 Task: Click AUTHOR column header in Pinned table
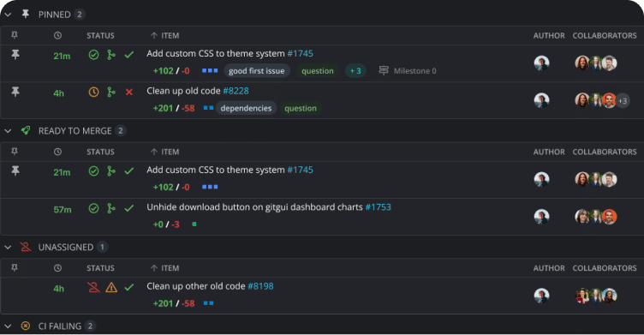(x=549, y=35)
